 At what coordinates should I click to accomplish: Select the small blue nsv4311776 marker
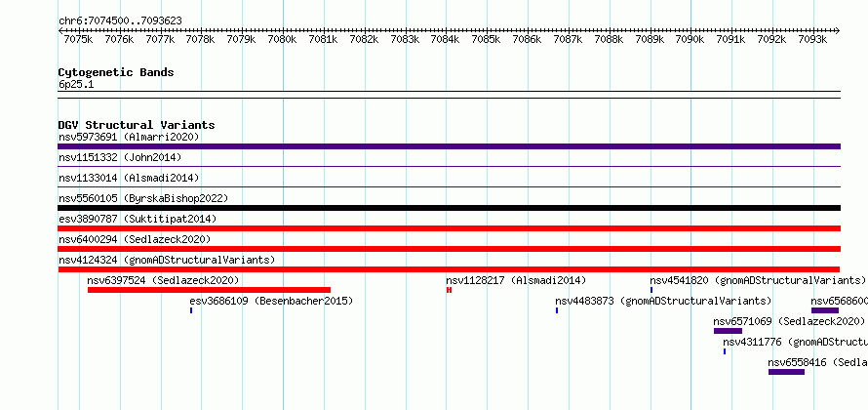point(724,351)
